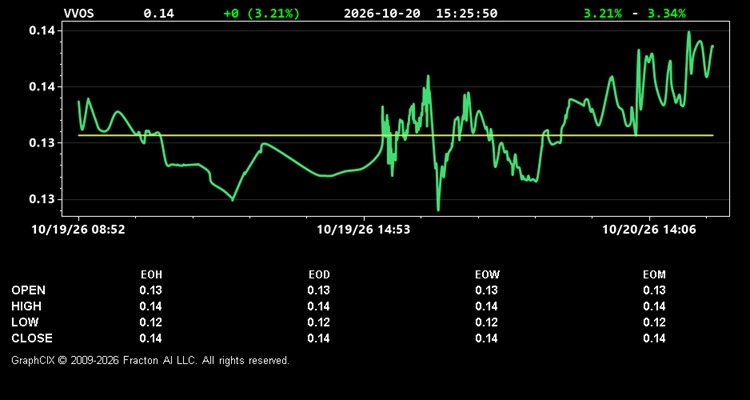Select the EOM LOW value 0.12

(x=654, y=322)
